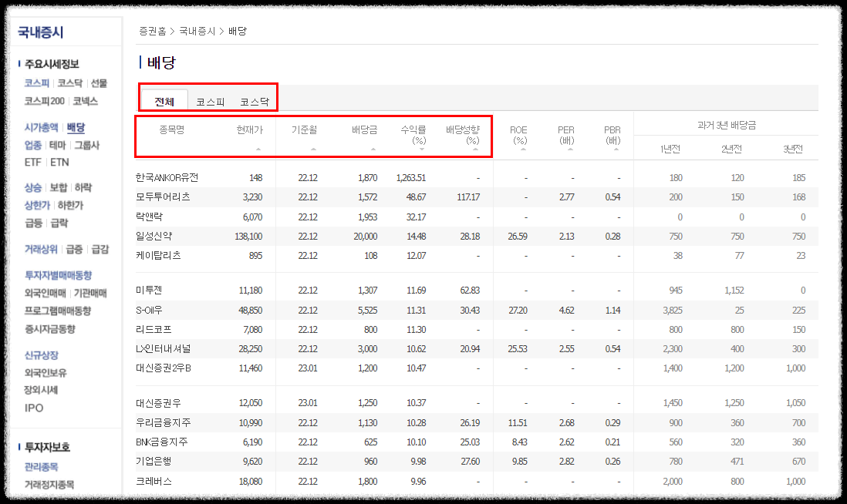Open 하락 sidebar link

tap(83, 187)
